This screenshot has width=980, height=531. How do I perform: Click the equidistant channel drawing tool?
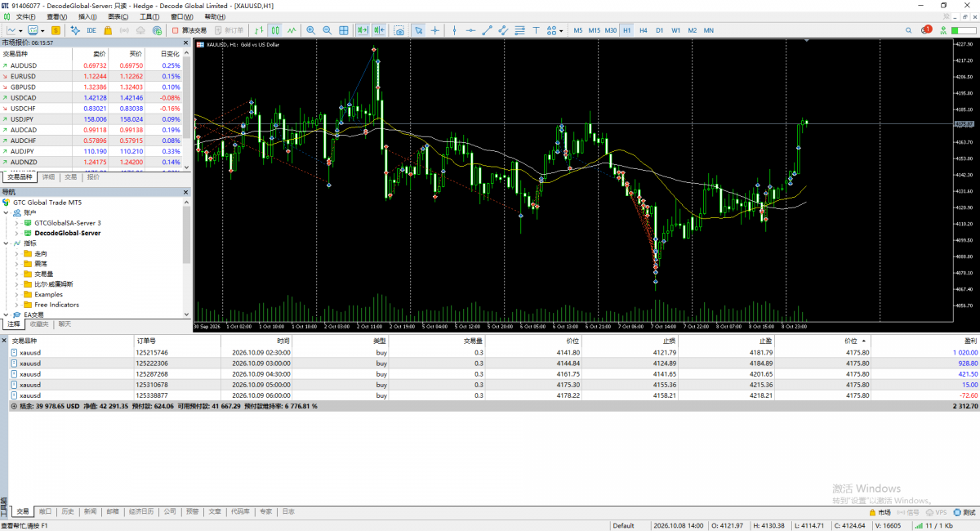click(x=504, y=30)
